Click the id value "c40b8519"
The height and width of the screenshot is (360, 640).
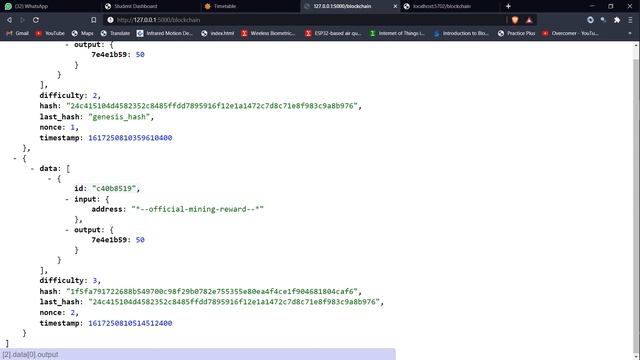114,189
